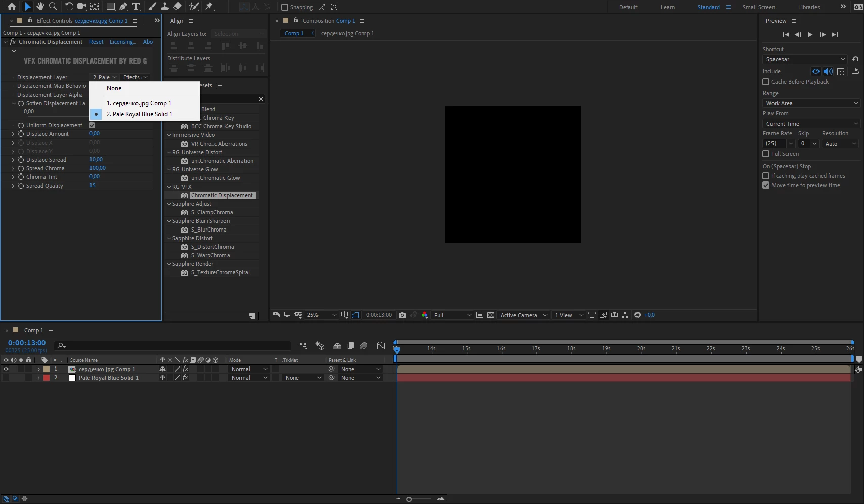Viewport: 864px width, 504px height.
Task: Open the viewer magnification 25% dropdown
Action: 322,315
